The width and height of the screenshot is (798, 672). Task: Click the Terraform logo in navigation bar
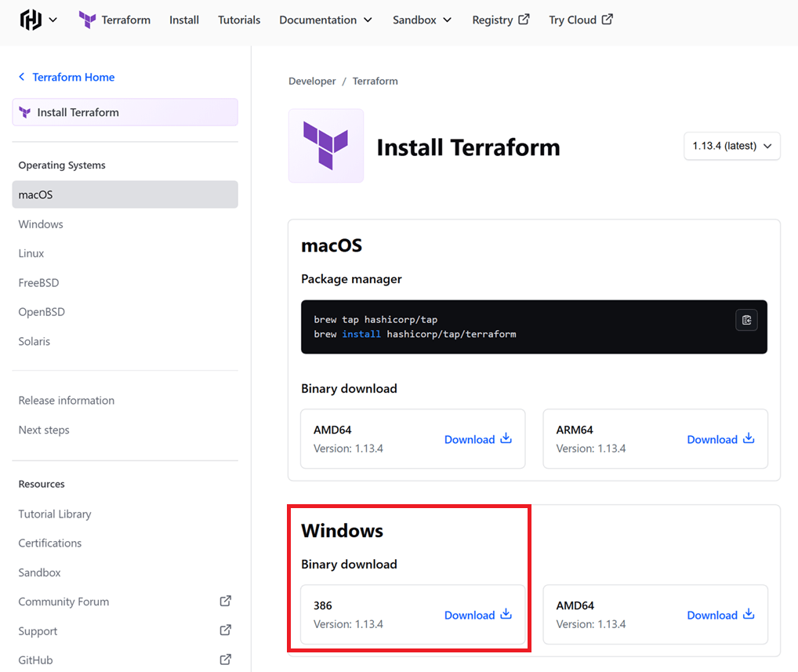[87, 20]
